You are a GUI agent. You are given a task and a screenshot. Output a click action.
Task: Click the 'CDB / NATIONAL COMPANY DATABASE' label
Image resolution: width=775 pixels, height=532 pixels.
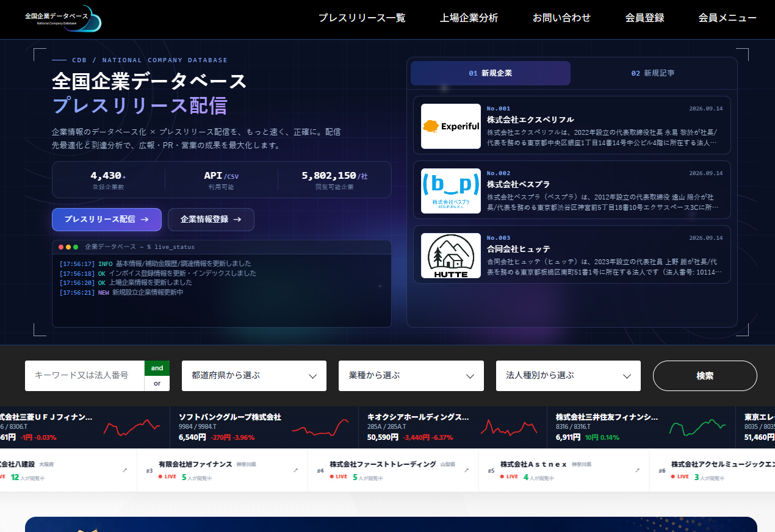(x=150, y=60)
